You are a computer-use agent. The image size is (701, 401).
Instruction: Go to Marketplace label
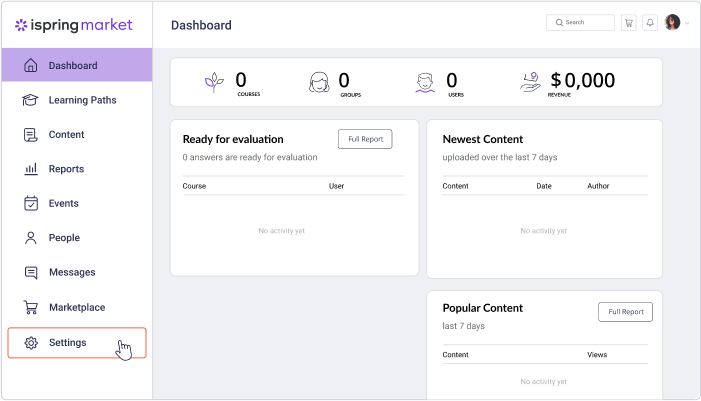click(77, 308)
